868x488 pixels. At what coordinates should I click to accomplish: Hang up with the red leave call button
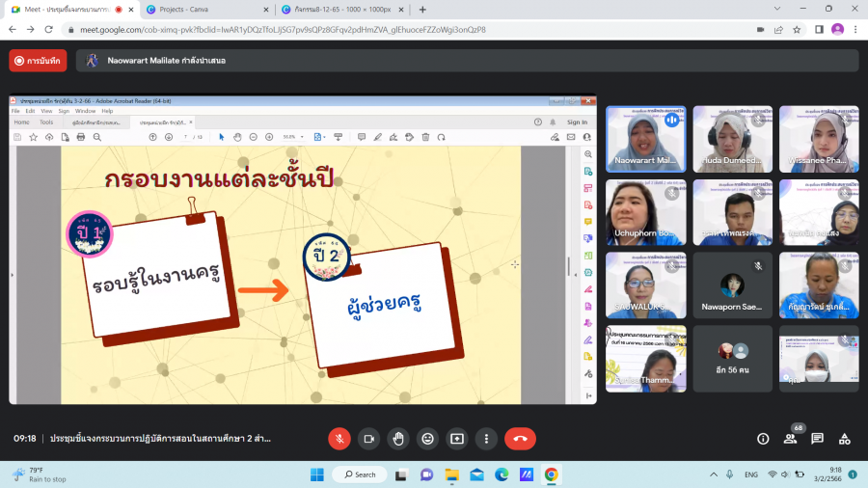pos(520,439)
